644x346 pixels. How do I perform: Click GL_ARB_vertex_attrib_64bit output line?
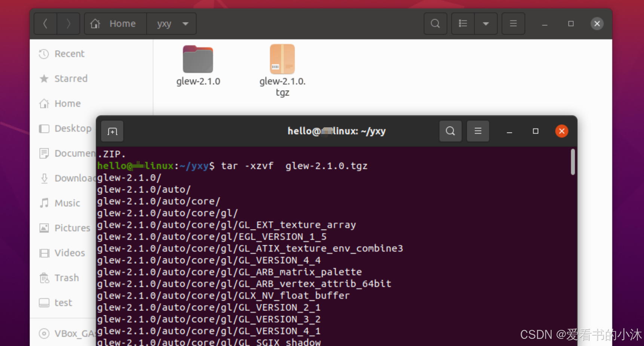244,284
